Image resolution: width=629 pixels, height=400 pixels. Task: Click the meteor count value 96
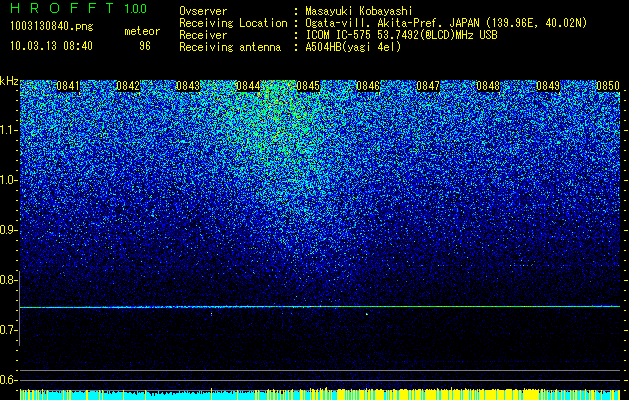145,46
